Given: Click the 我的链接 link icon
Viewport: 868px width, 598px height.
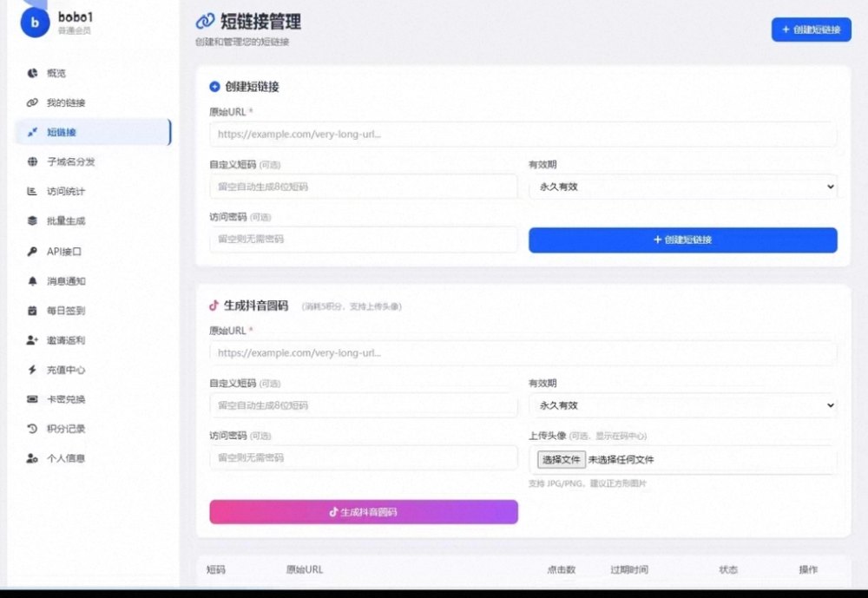Looking at the screenshot, I should point(32,102).
